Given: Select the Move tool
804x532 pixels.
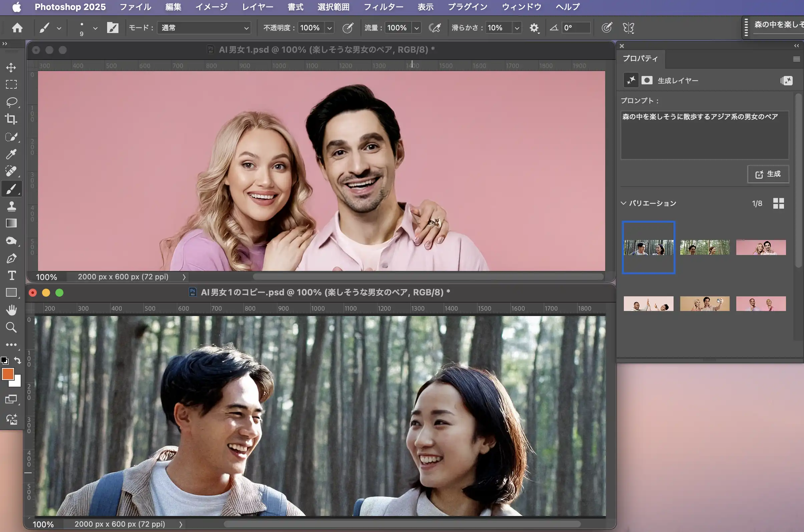Looking at the screenshot, I should click(x=11, y=67).
